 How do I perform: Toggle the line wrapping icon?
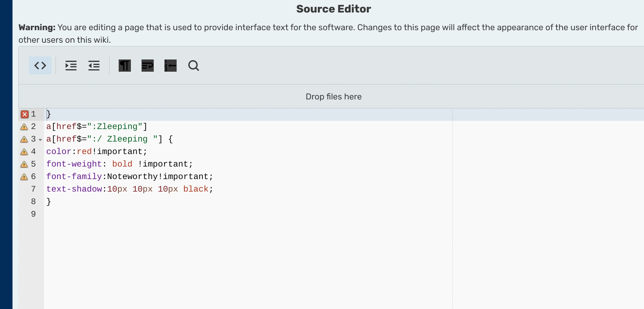(147, 66)
